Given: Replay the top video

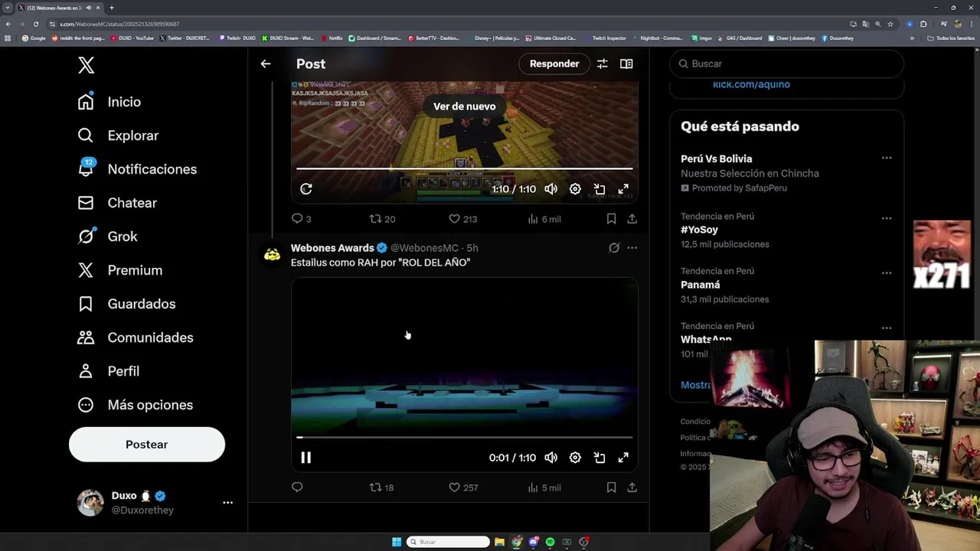Looking at the screenshot, I should click(x=306, y=189).
